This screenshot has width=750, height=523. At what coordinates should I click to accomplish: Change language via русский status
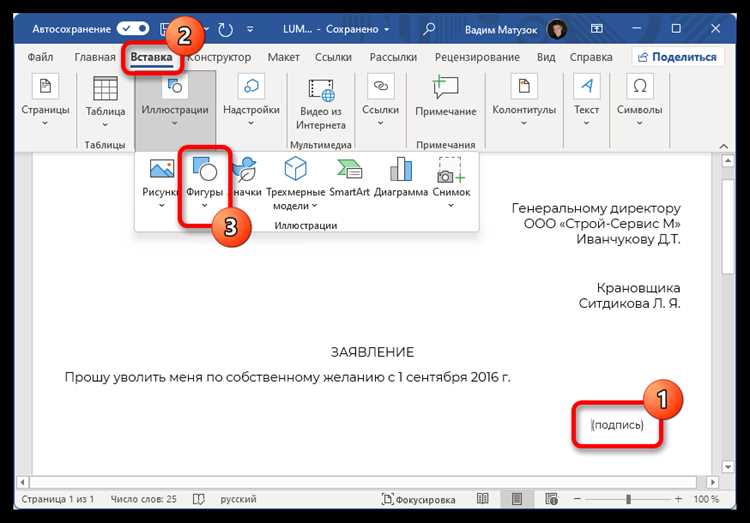point(238,499)
